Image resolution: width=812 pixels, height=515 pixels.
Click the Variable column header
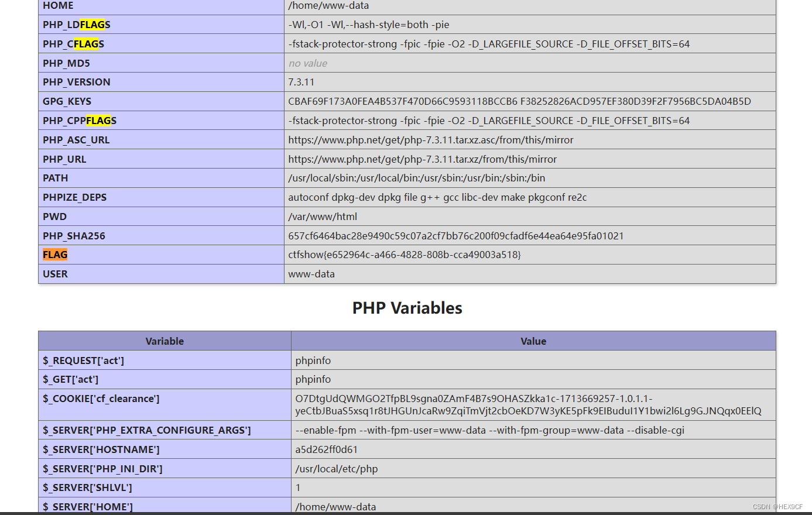(x=165, y=341)
